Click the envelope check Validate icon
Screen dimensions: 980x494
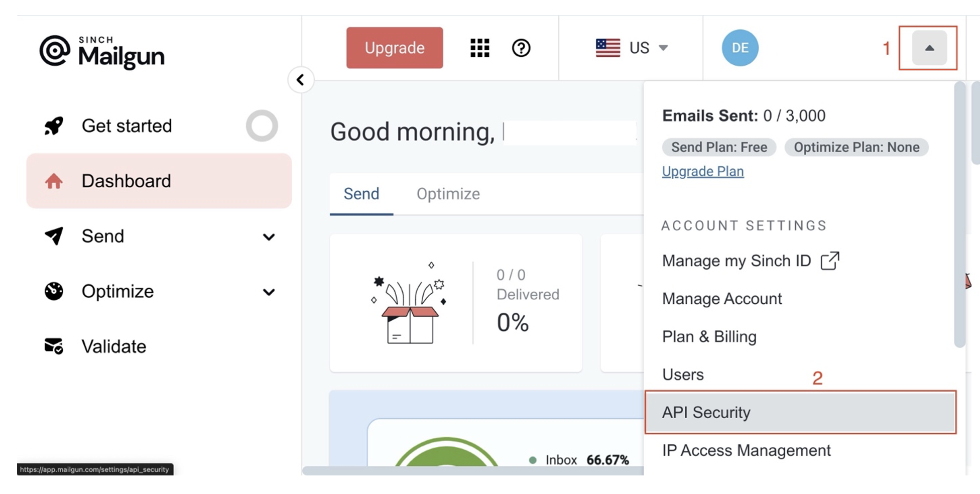[54, 346]
